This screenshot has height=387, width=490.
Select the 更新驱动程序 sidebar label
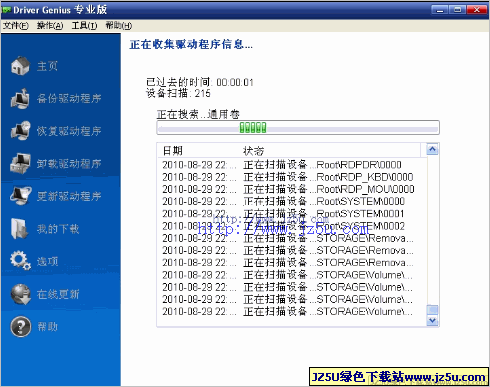69,196
